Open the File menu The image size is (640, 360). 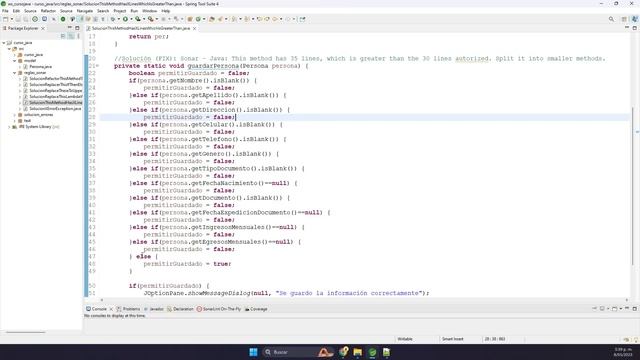(x=5, y=11)
